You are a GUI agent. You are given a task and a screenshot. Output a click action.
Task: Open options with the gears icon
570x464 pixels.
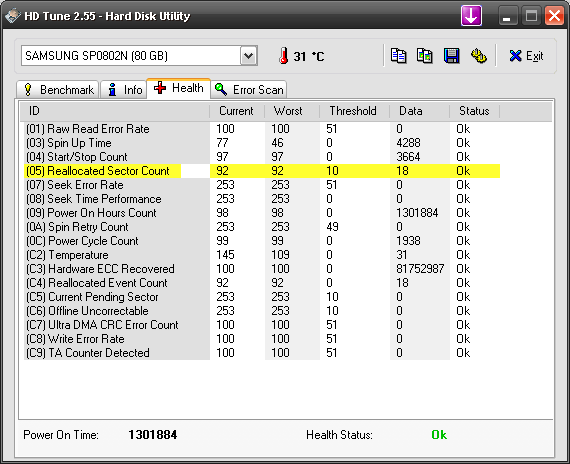[x=478, y=56]
